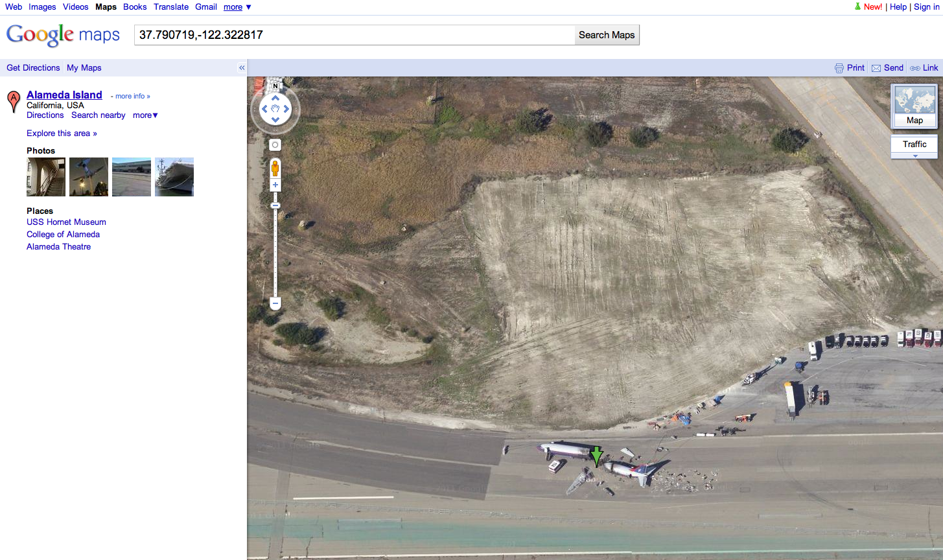Open the My Maps tab

point(84,68)
